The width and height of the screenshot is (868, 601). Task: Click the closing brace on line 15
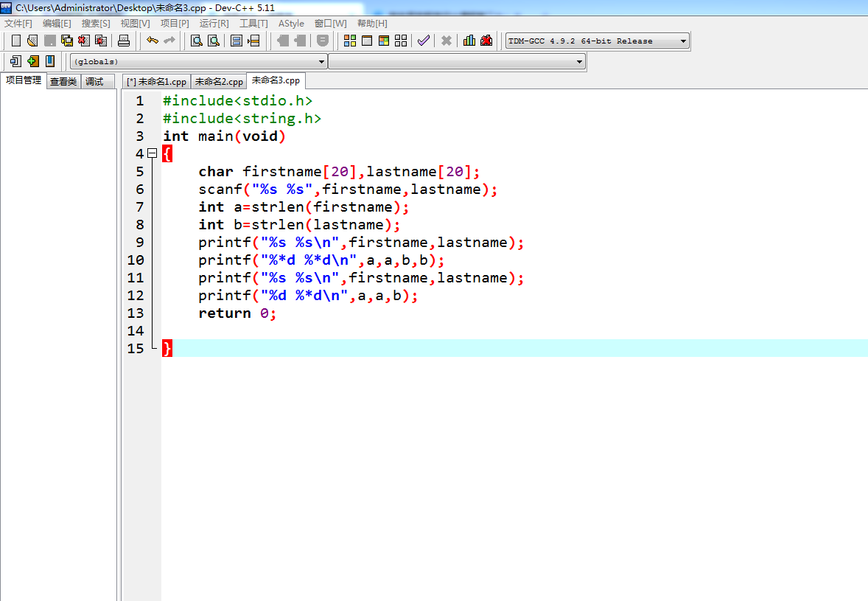pyautogui.click(x=167, y=348)
